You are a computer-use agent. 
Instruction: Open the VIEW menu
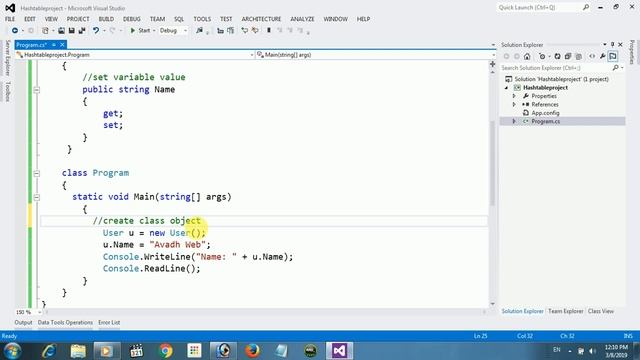click(51, 19)
